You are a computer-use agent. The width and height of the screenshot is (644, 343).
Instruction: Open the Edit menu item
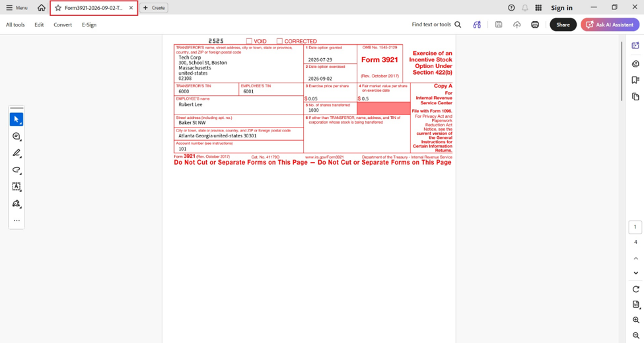coord(39,24)
